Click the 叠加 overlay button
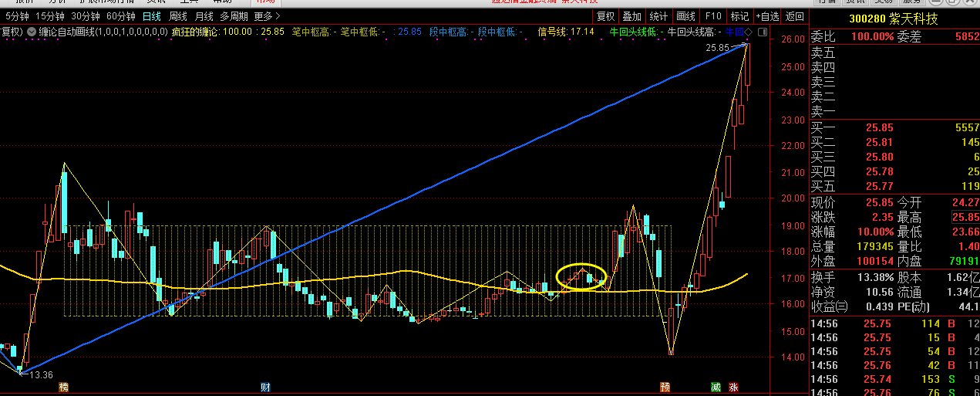Image resolution: width=980 pixels, height=396 pixels. point(632,16)
